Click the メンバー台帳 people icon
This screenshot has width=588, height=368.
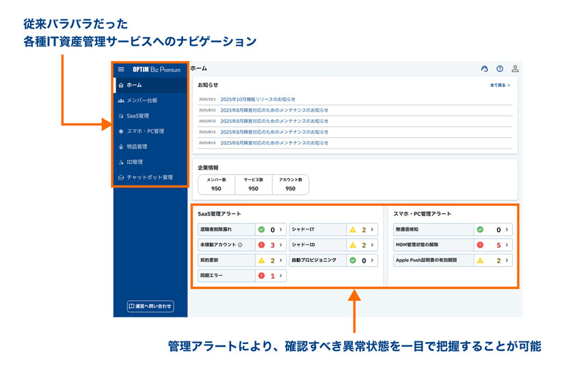click(x=121, y=101)
